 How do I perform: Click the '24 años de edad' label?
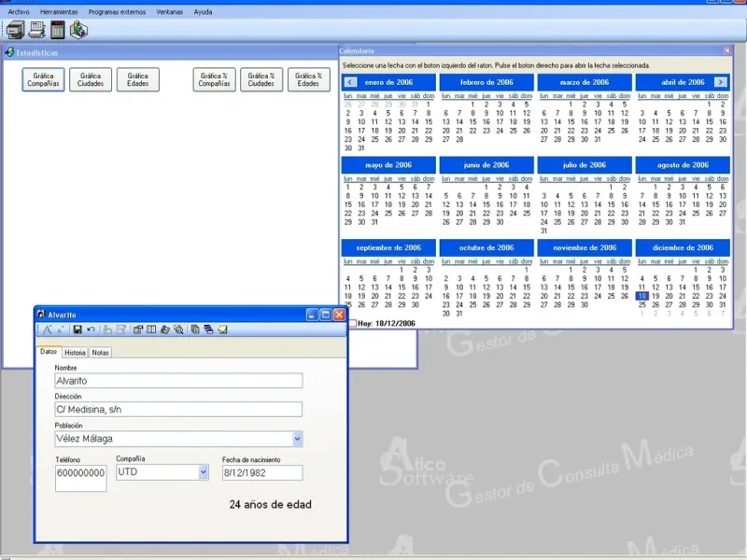tap(270, 504)
